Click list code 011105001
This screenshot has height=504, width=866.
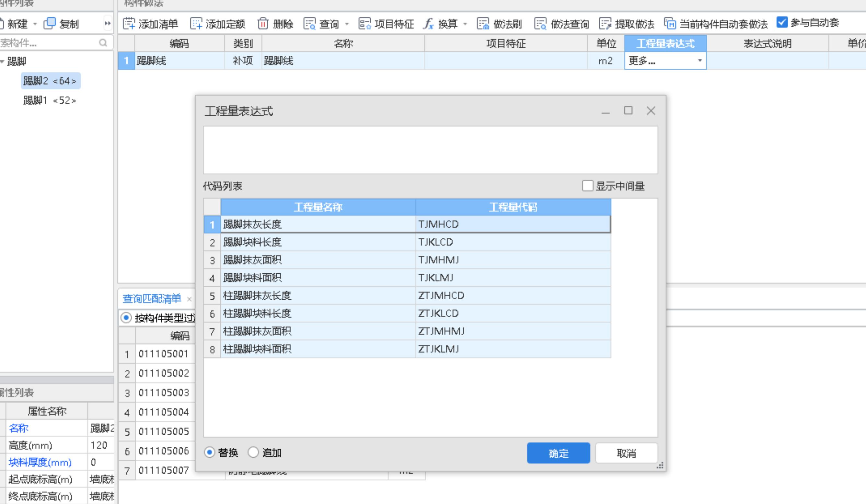164,354
